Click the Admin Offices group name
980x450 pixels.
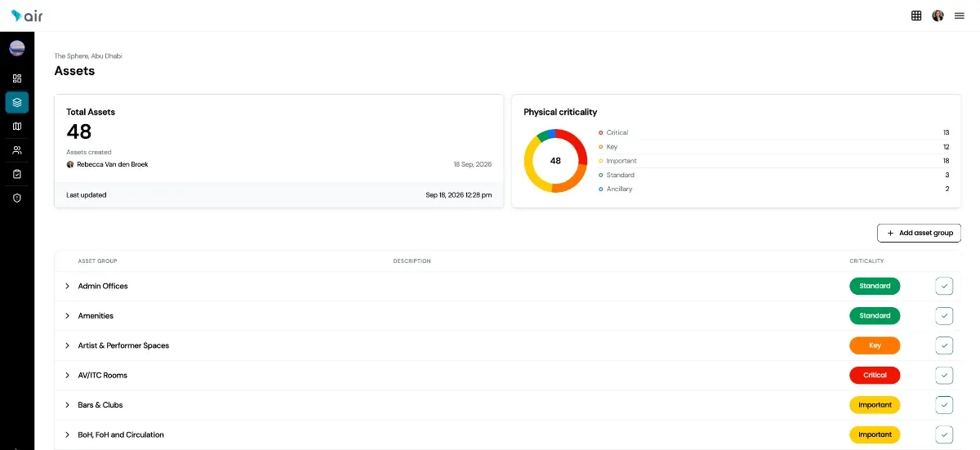[x=103, y=287]
